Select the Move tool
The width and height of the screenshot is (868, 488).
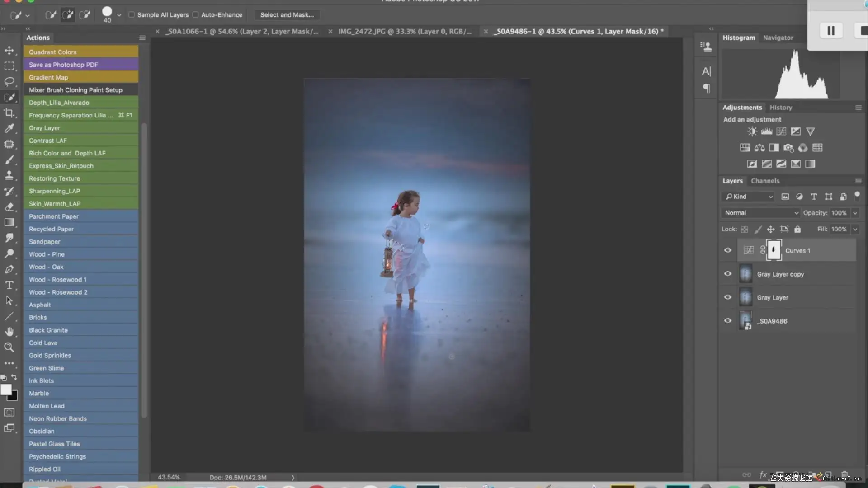[9, 50]
